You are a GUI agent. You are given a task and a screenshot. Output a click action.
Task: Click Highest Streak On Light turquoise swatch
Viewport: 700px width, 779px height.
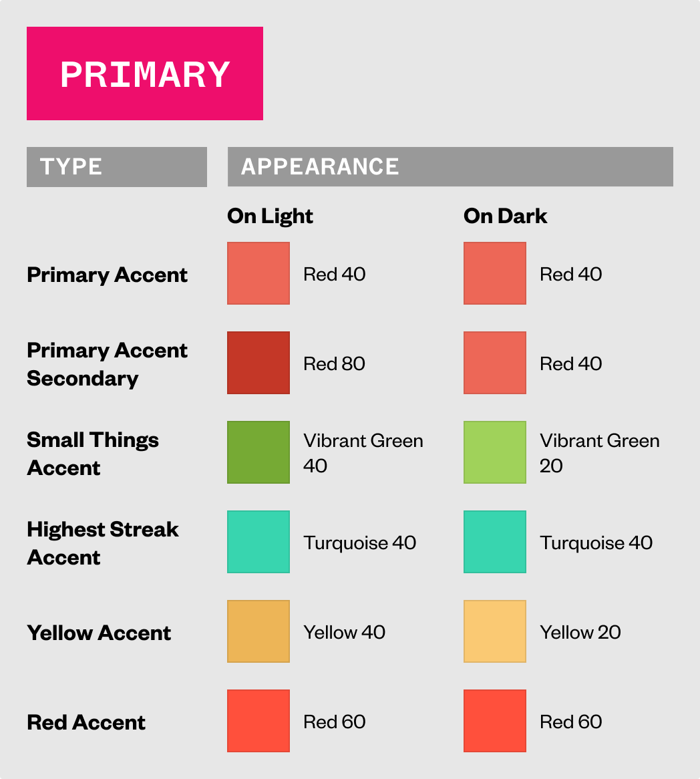point(258,542)
